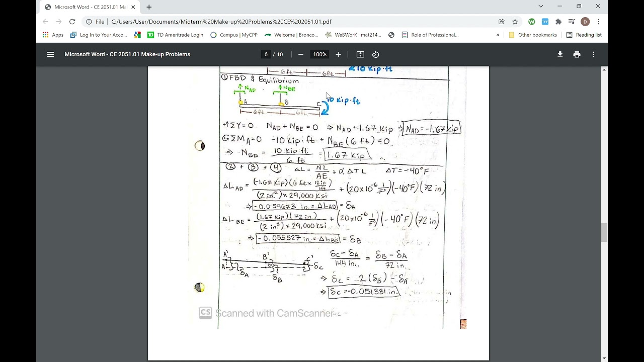Open the Chrome profile avatar

click(x=585, y=22)
